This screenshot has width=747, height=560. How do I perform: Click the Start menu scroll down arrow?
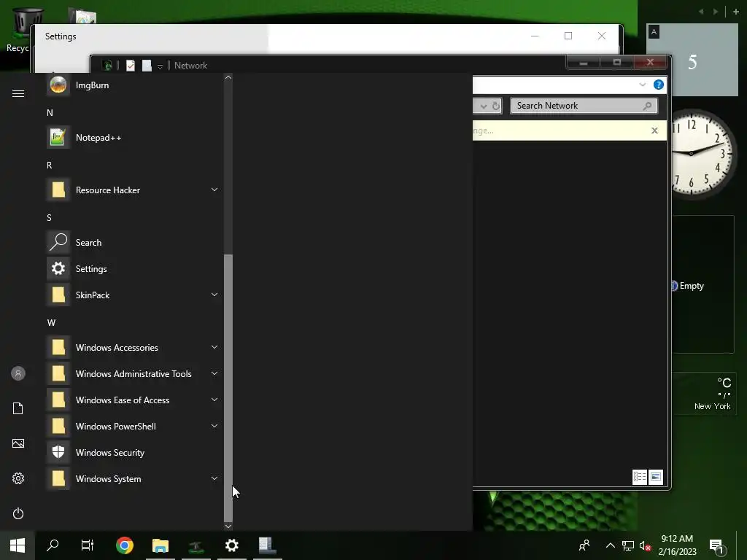click(228, 526)
